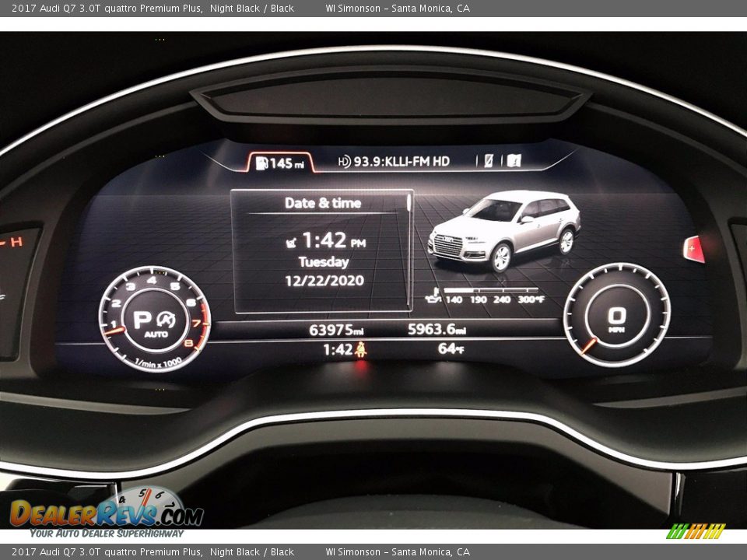Select the Date & time heading
Viewport: 747px width, 560px height.
click(x=322, y=203)
